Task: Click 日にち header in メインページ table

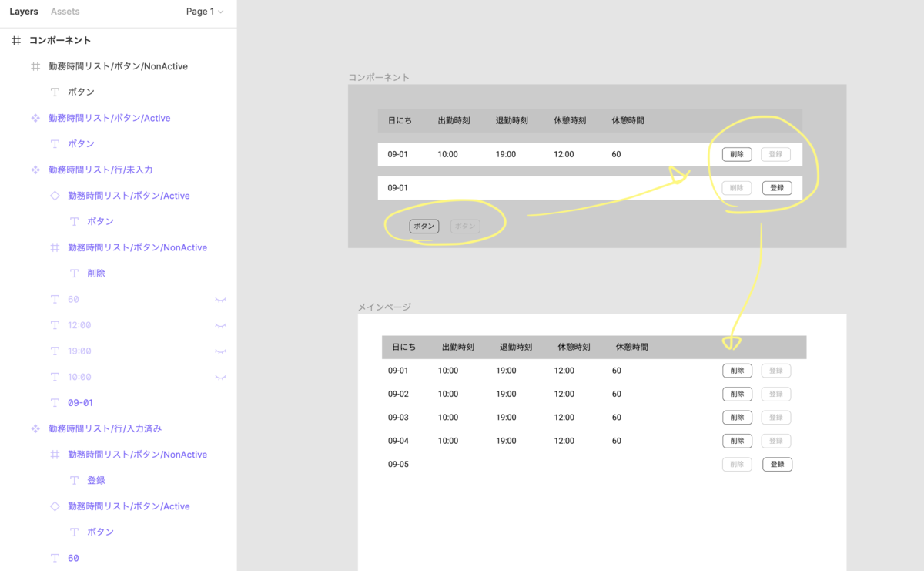Action: (404, 347)
